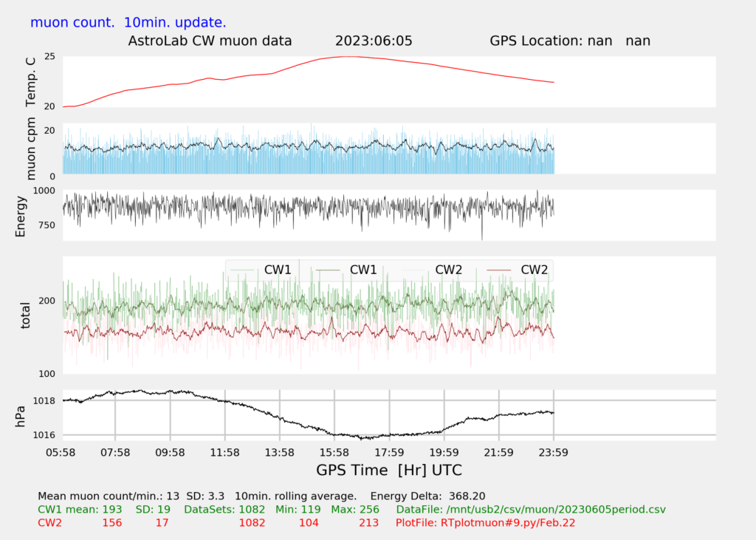756x540 pixels.
Task: Click the time tick '09:58'
Action: coord(171,453)
